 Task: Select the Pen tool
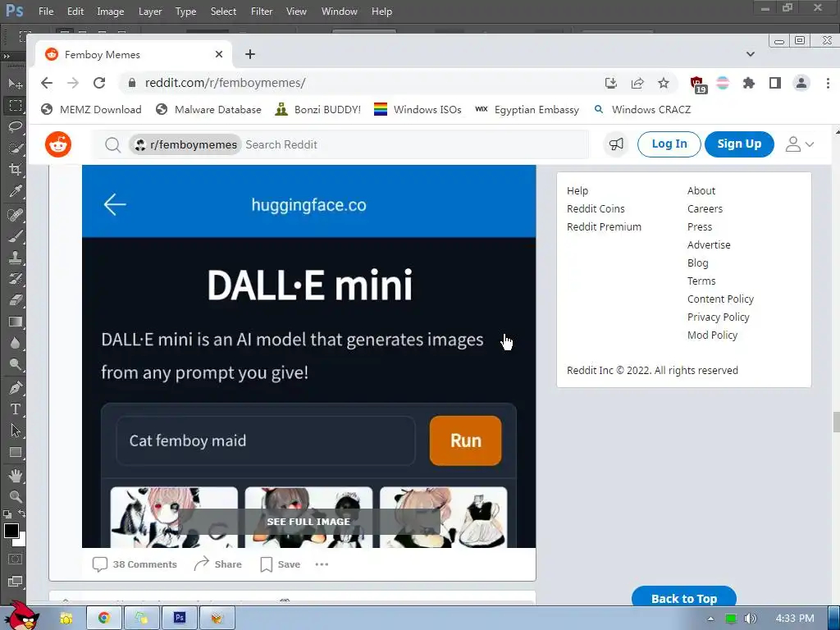tap(15, 387)
